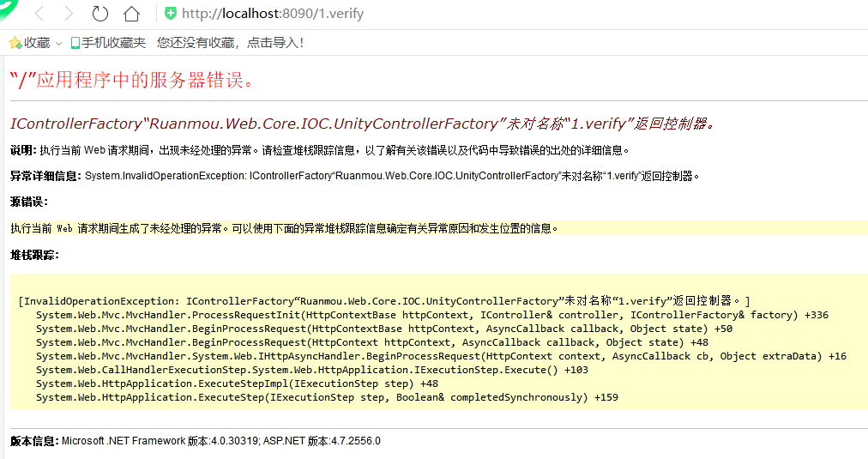The height and width of the screenshot is (459, 868).
Task: Click the 点击导入 import link
Action: [274, 43]
